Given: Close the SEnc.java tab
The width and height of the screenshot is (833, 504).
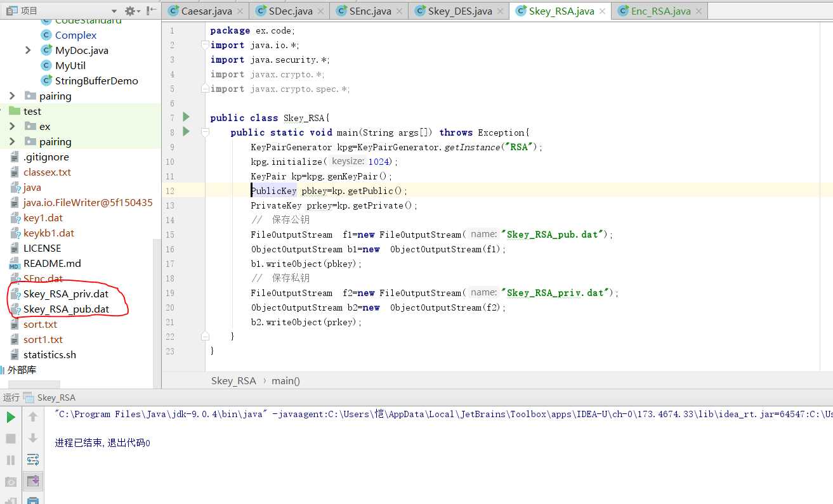Looking at the screenshot, I should click(x=399, y=11).
